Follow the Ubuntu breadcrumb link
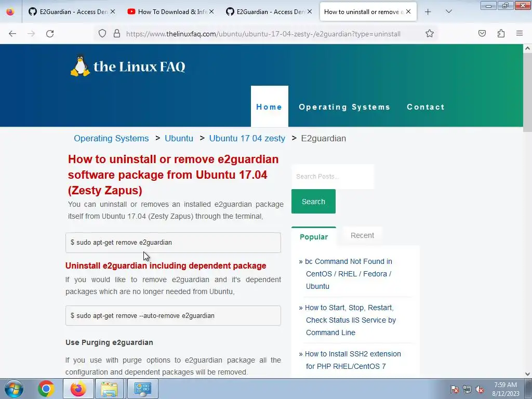The height and width of the screenshot is (399, 532). (x=179, y=138)
